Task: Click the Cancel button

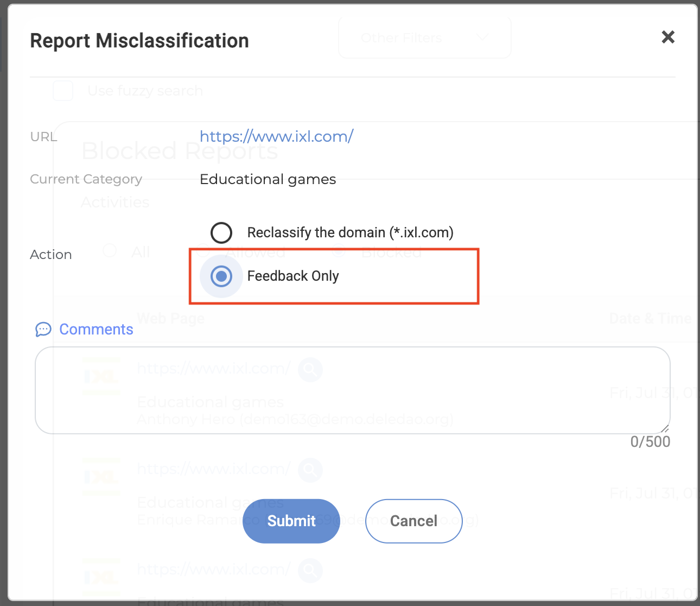Action: pos(414,521)
